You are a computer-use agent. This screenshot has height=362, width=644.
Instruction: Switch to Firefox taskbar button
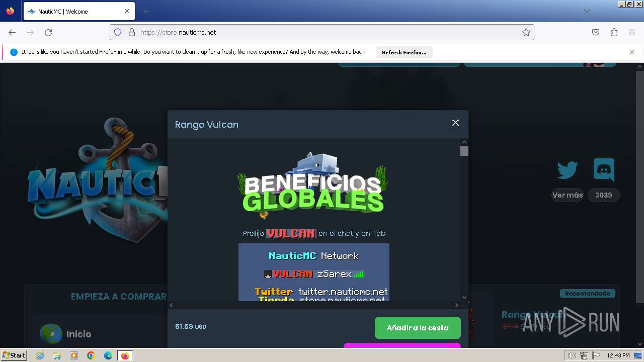(125, 355)
